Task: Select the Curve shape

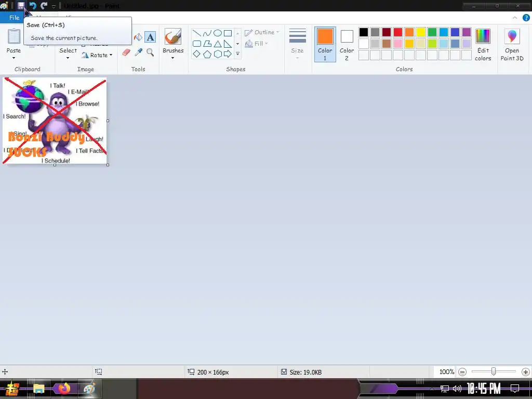Action: click(x=207, y=33)
